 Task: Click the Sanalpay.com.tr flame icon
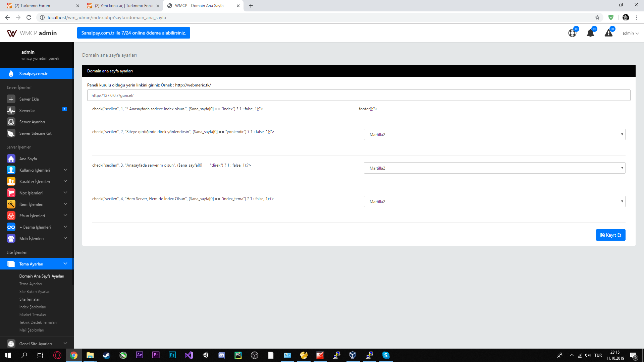click(x=11, y=74)
